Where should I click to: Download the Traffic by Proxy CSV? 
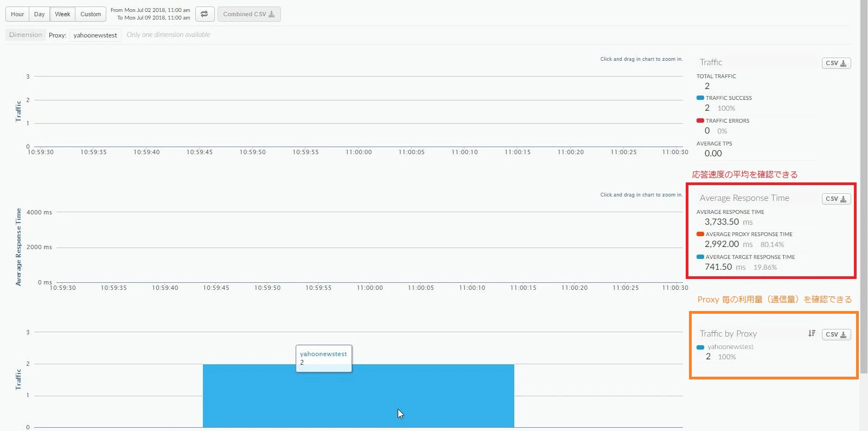click(836, 334)
